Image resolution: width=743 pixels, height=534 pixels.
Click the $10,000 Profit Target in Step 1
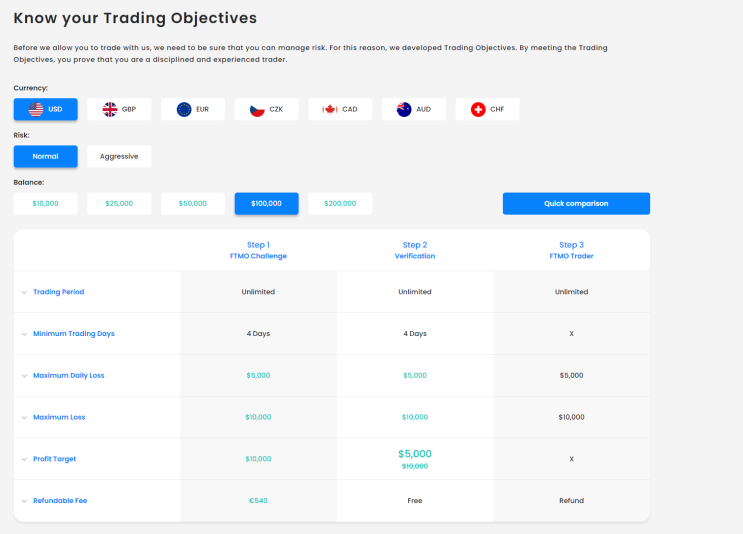[x=258, y=459]
